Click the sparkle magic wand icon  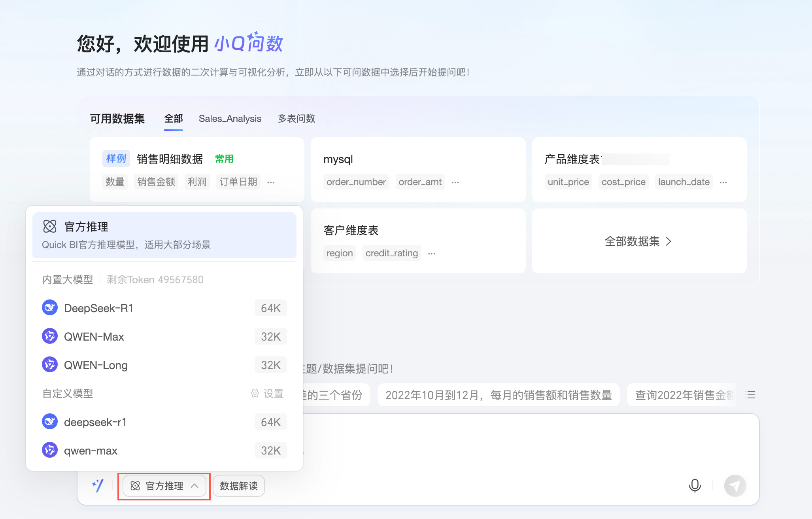(x=98, y=485)
